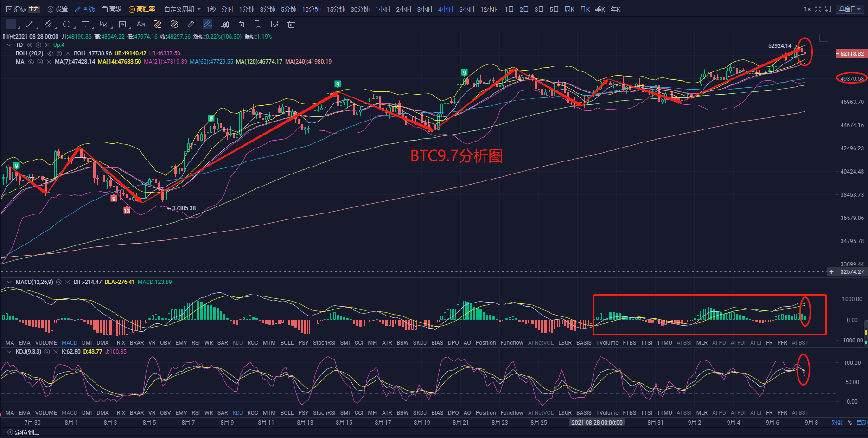868x438 pixels.
Task: Remove the BOLL overlay indicator
Action: click(x=68, y=53)
